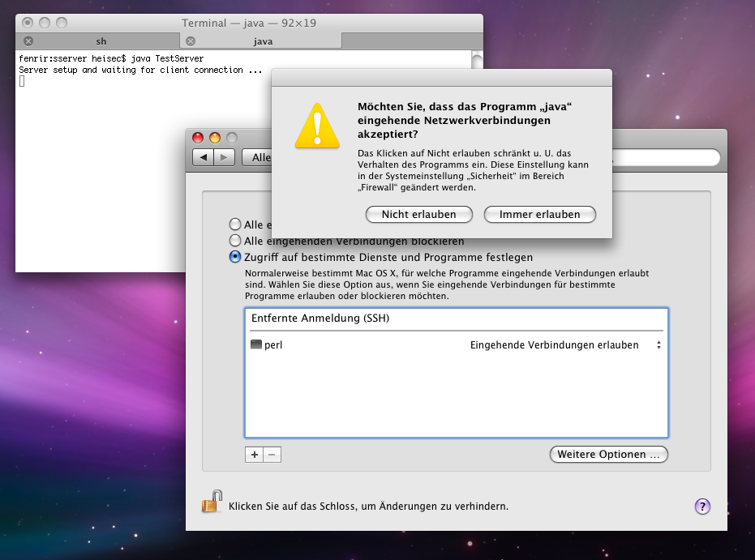Add an application with the plus button

pos(255,455)
